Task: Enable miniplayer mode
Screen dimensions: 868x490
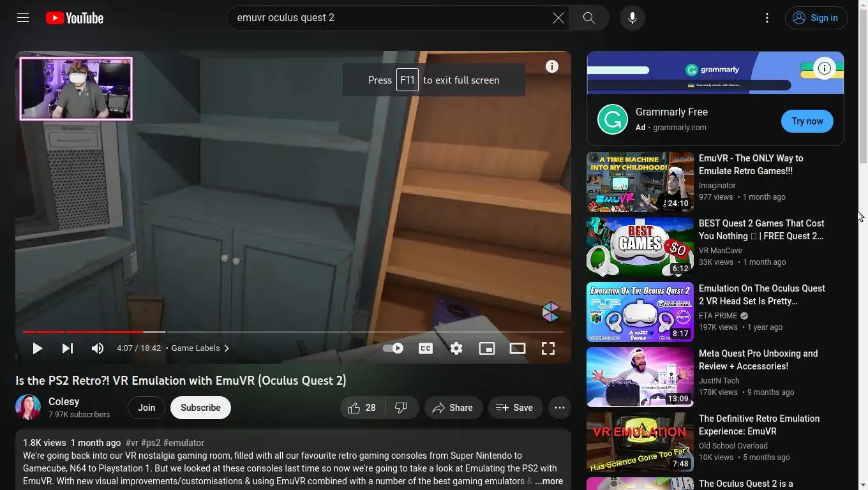Action: click(x=487, y=348)
